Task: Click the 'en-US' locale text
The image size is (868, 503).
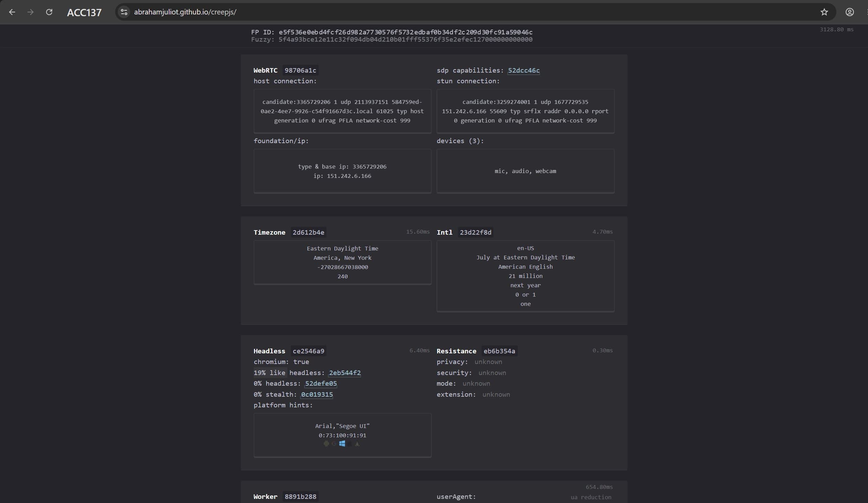Action: (x=525, y=248)
